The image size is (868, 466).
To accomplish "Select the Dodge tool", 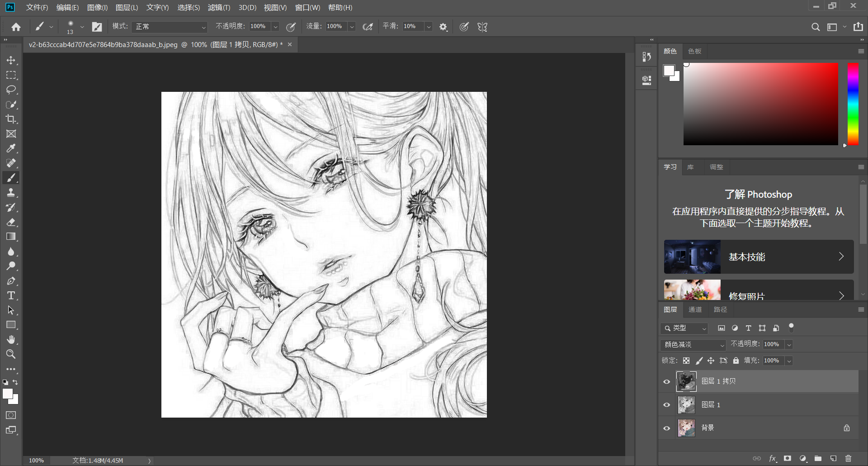I will 11,266.
